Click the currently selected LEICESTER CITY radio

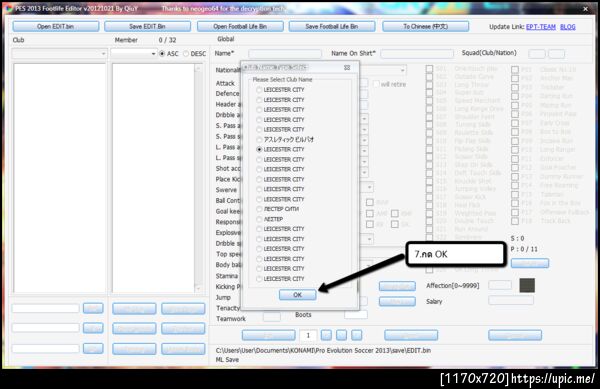tap(259, 150)
